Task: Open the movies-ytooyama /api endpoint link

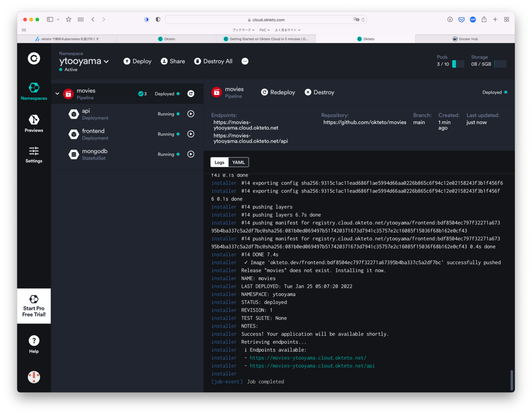Action: [250, 138]
